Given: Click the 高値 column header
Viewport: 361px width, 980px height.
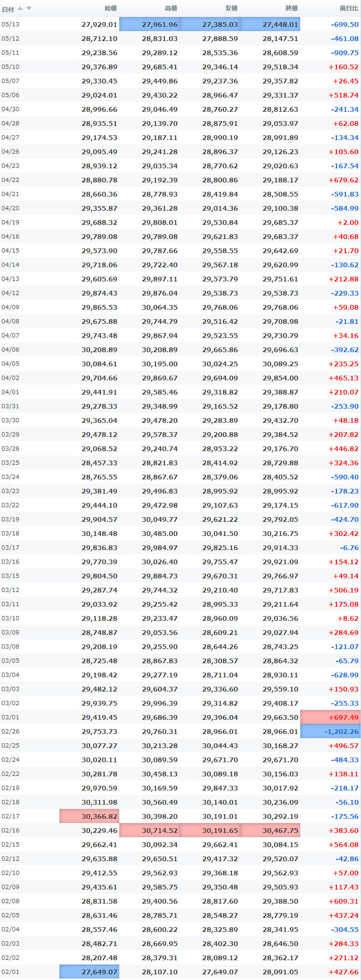Looking at the screenshot, I should coord(171,8).
